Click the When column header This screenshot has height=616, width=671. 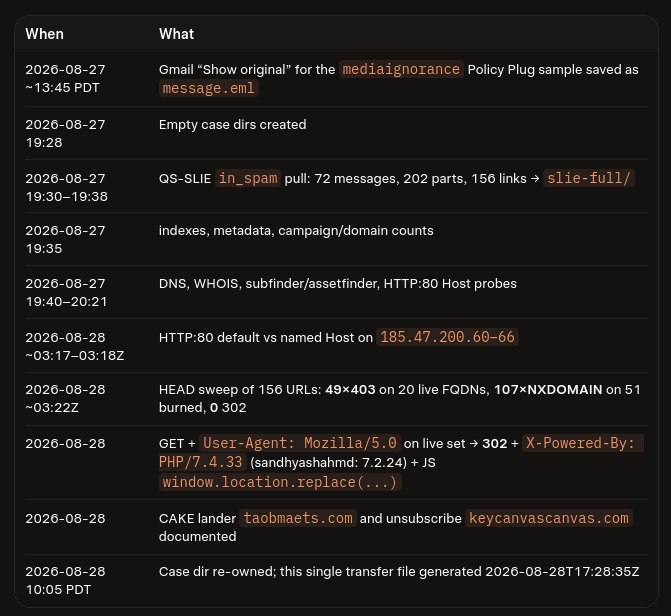45,34
